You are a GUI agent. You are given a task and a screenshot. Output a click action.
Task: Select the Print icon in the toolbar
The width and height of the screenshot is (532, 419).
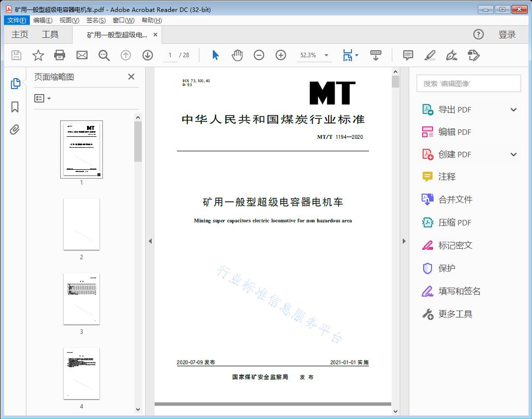pos(60,55)
